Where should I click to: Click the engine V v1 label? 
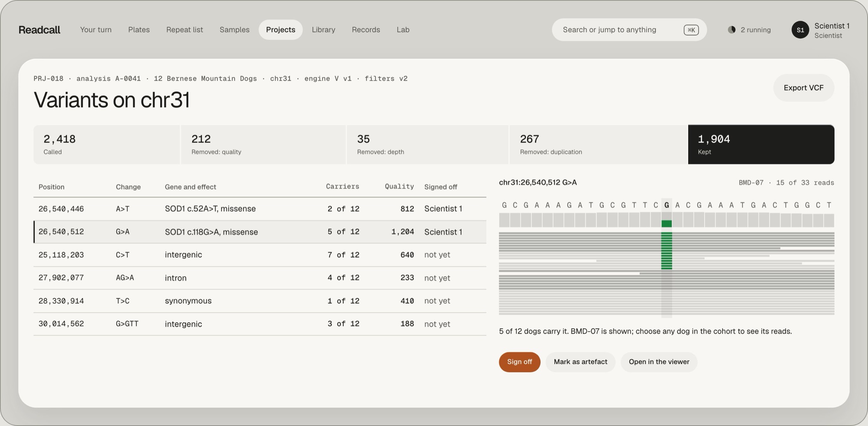point(328,79)
